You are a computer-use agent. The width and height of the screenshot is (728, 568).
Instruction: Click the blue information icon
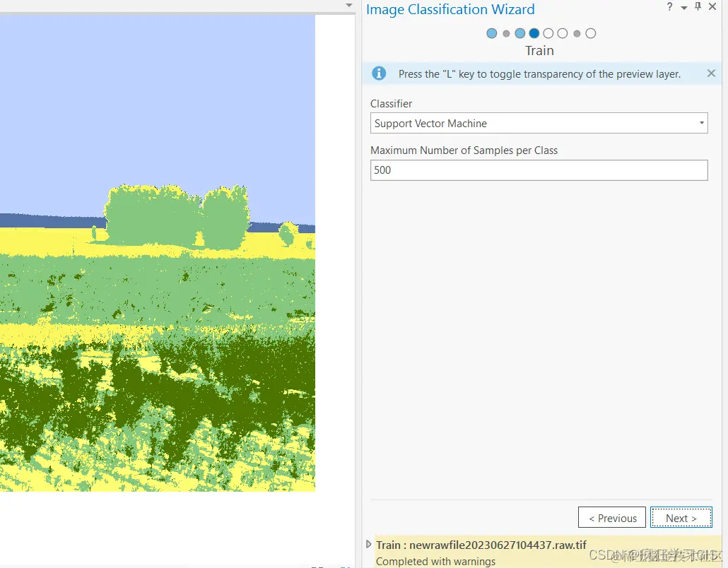click(x=379, y=73)
